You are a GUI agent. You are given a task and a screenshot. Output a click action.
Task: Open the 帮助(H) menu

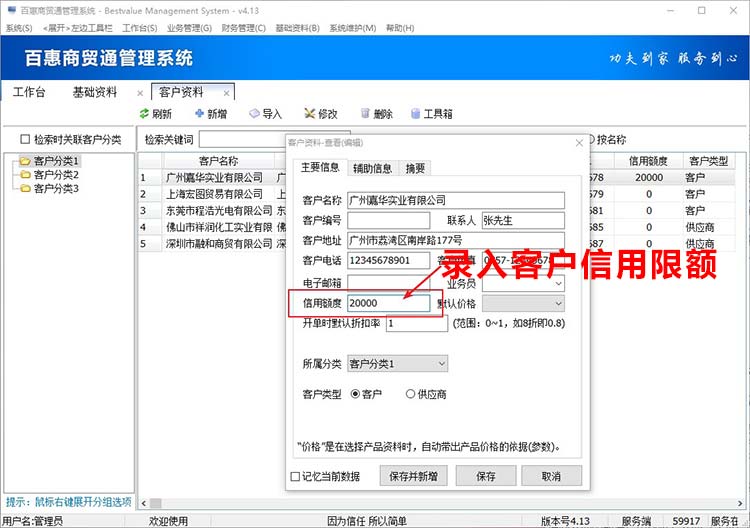click(400, 28)
